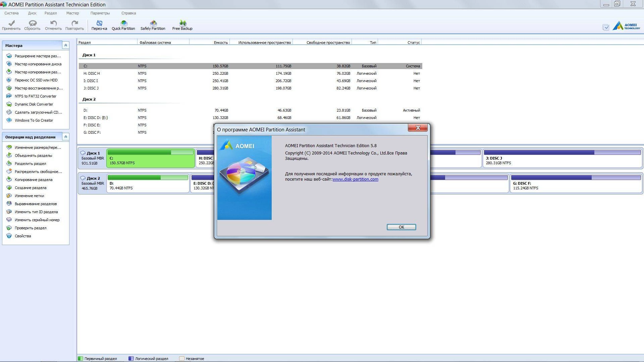Open the Quick Partition tool
Screen dimensions: 644x362
[x=123, y=25]
